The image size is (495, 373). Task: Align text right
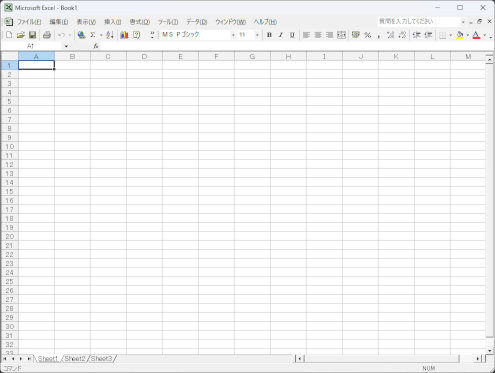(x=329, y=35)
